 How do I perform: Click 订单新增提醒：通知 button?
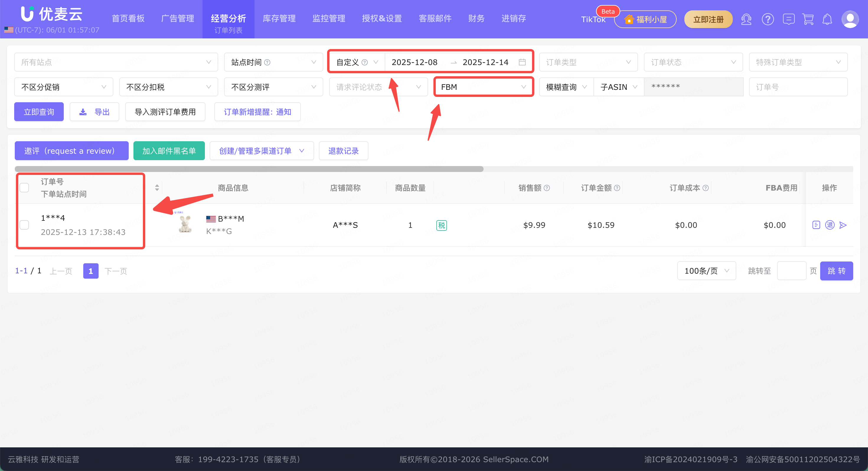point(257,112)
